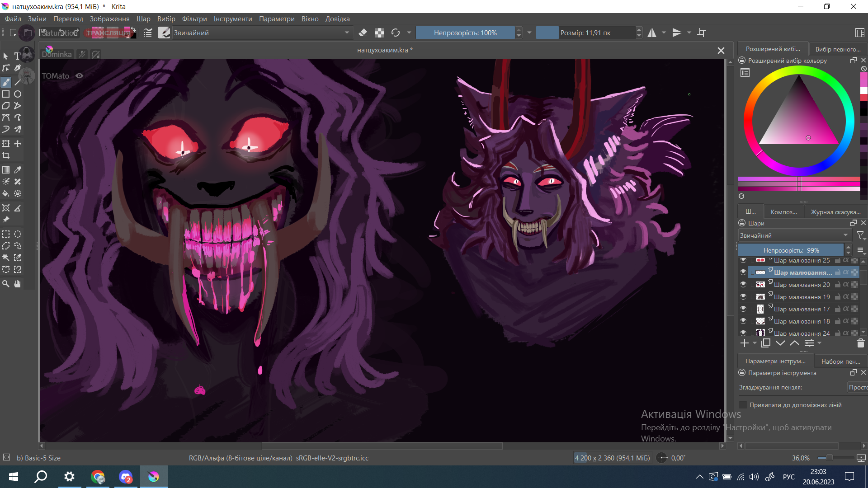Toggle eraser mode in toolbar
This screenshot has height=488, width=868.
(x=363, y=33)
